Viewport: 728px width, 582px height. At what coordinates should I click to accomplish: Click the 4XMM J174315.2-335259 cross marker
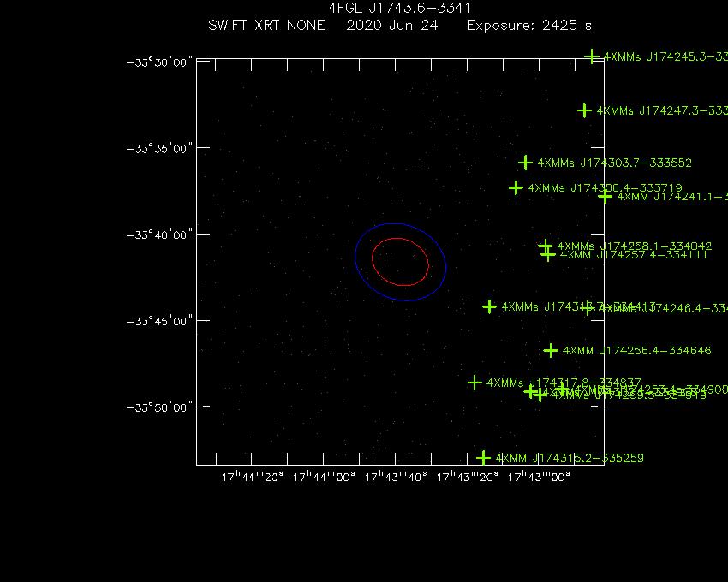[x=483, y=458]
